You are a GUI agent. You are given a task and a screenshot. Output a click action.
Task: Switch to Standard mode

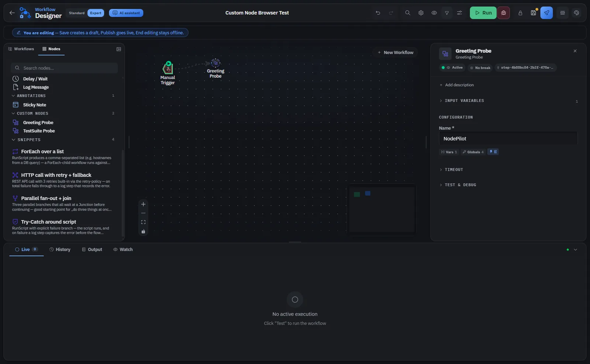77,13
